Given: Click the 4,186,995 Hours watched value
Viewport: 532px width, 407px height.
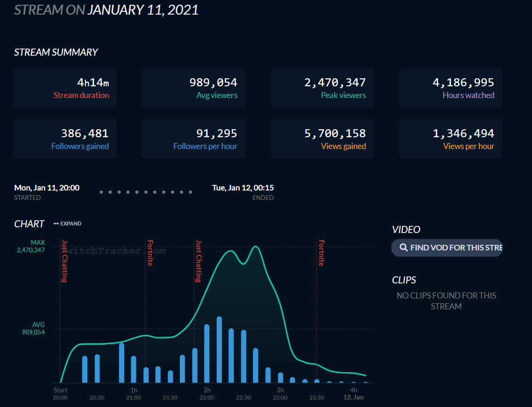Looking at the screenshot, I should coord(463,83).
